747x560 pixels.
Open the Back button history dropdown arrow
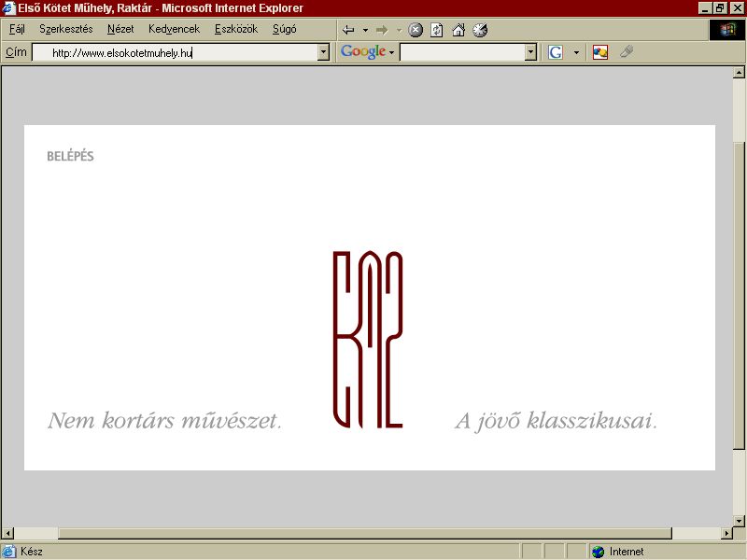pos(365,31)
